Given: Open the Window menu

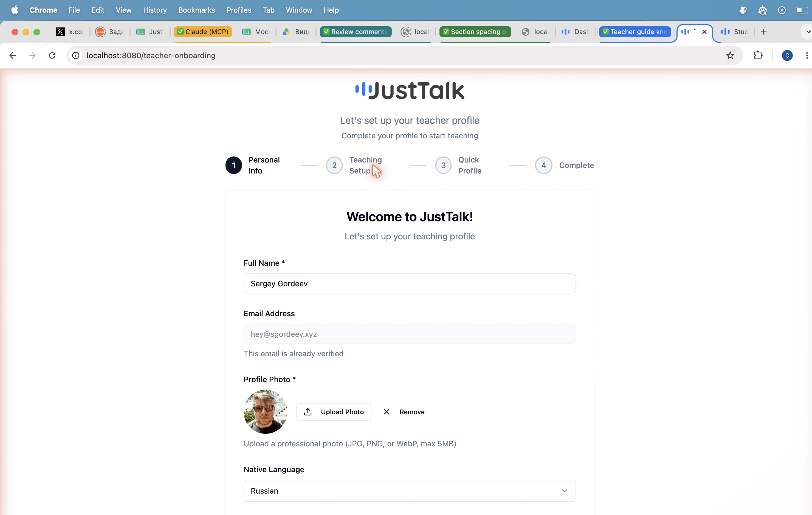Looking at the screenshot, I should (299, 10).
